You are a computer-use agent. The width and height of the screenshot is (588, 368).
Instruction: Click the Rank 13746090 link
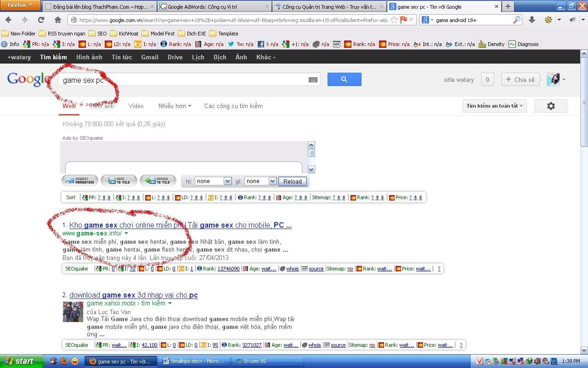pos(228,269)
